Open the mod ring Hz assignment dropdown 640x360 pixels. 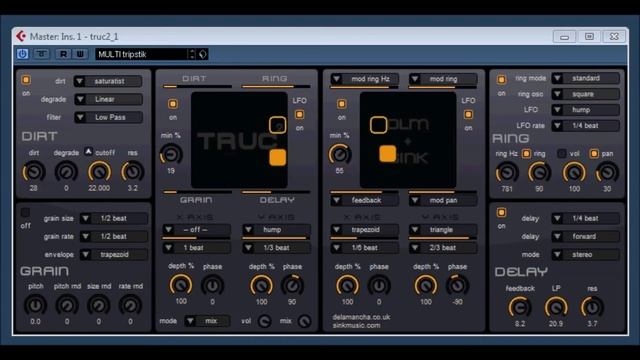[364, 79]
